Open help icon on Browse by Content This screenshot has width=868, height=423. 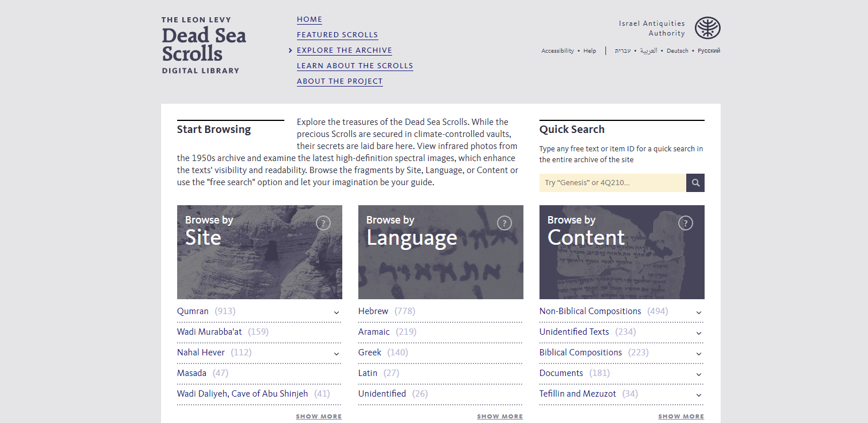(686, 223)
